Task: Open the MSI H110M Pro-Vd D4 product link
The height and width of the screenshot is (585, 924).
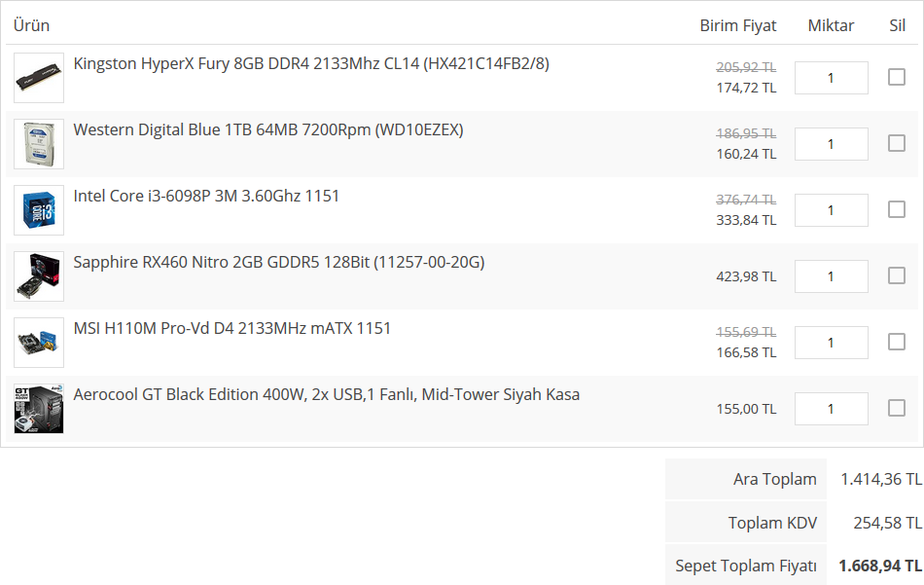Action: point(231,328)
